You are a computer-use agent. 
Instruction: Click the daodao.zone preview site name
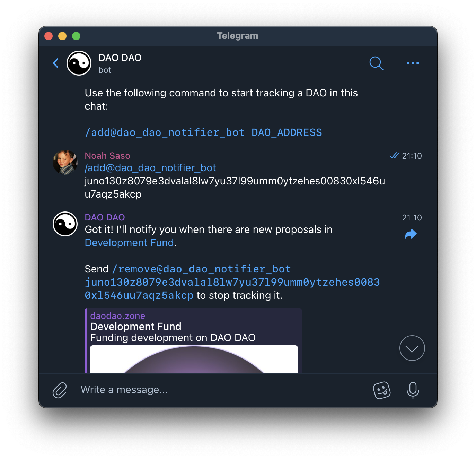pos(117,316)
